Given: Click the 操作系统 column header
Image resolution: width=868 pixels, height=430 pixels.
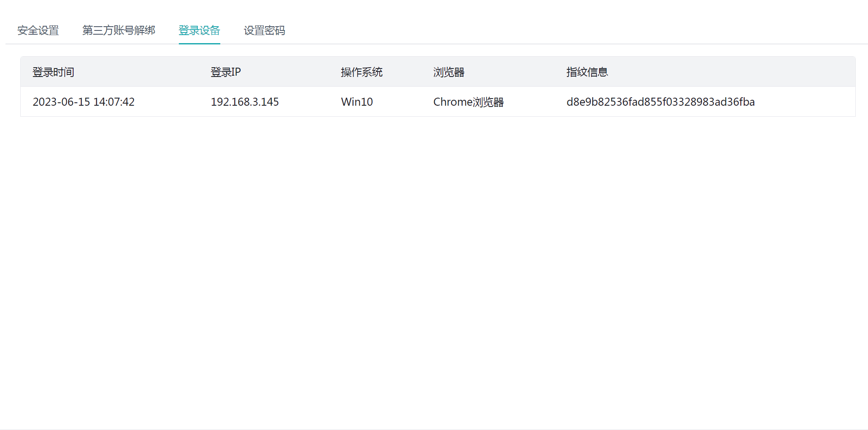Looking at the screenshot, I should 361,72.
